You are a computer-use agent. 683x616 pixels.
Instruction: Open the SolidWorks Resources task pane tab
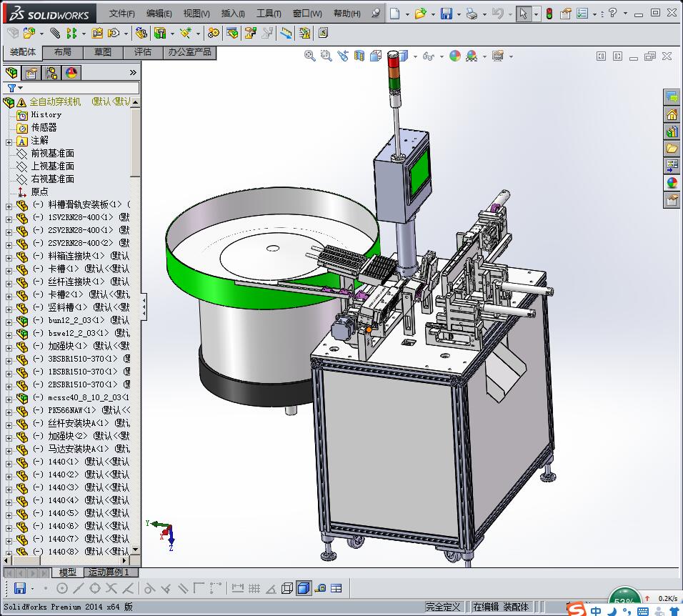[x=672, y=114]
